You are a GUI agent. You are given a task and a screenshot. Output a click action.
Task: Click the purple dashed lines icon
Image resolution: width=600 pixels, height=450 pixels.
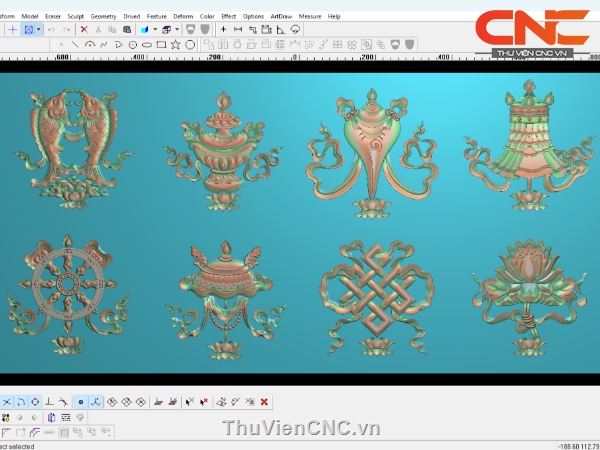coord(66,417)
